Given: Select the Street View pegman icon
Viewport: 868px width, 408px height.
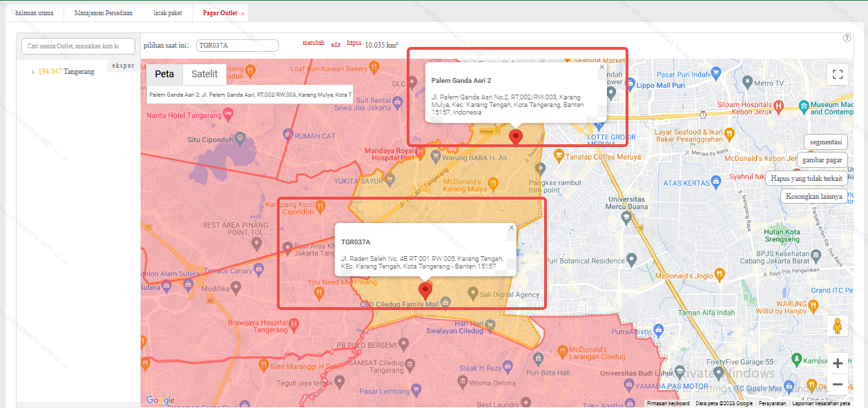Looking at the screenshot, I should click(838, 326).
